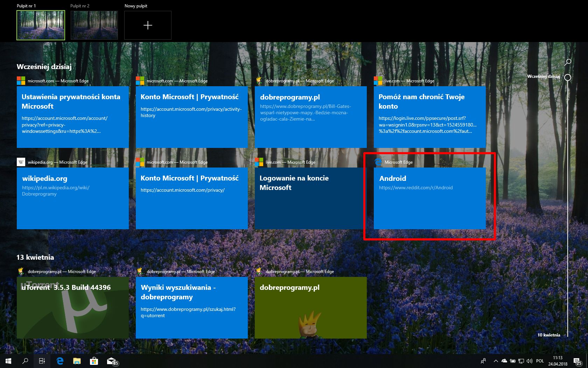Open the uTorrent 3.5.3 Build 44396 card
Viewport: 588px width, 368px height.
73,308
